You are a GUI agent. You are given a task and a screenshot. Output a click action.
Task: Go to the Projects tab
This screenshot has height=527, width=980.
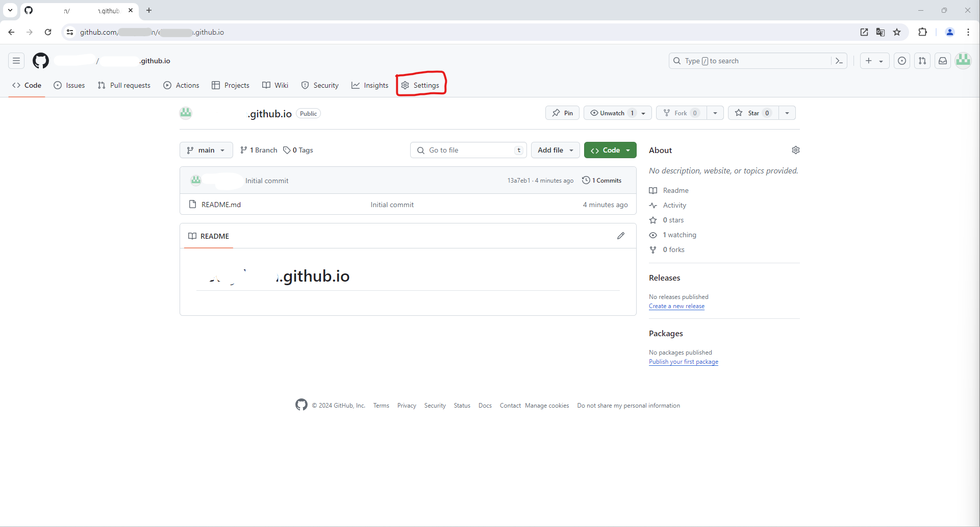click(x=231, y=85)
